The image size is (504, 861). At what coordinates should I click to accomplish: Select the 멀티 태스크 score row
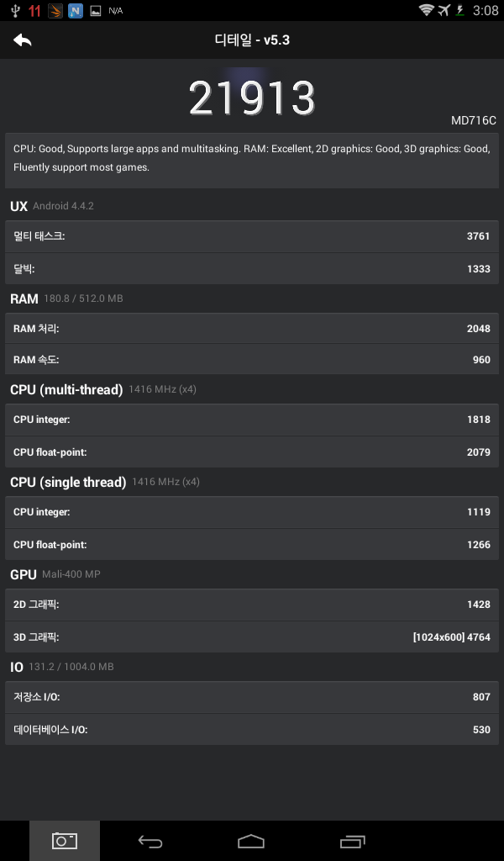251,236
